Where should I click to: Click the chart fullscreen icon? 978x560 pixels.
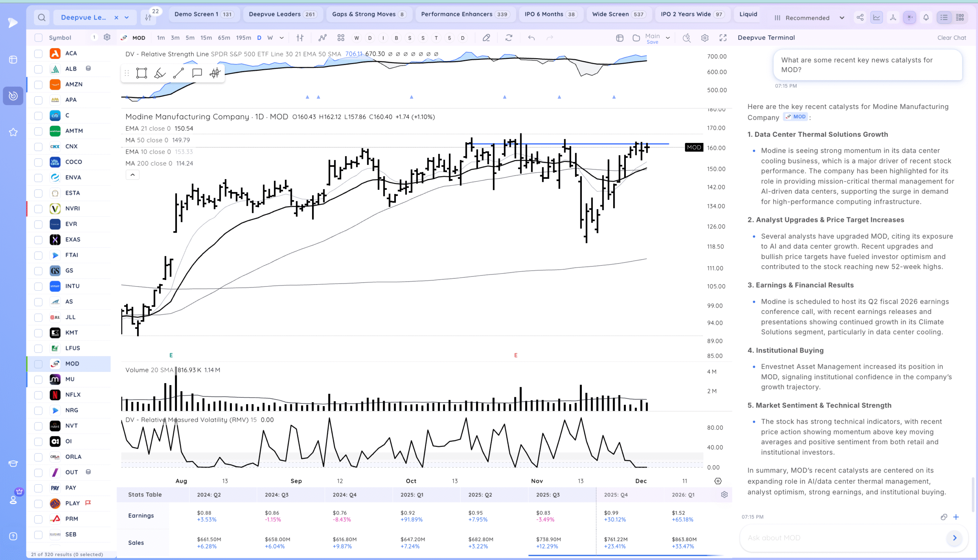coord(723,38)
